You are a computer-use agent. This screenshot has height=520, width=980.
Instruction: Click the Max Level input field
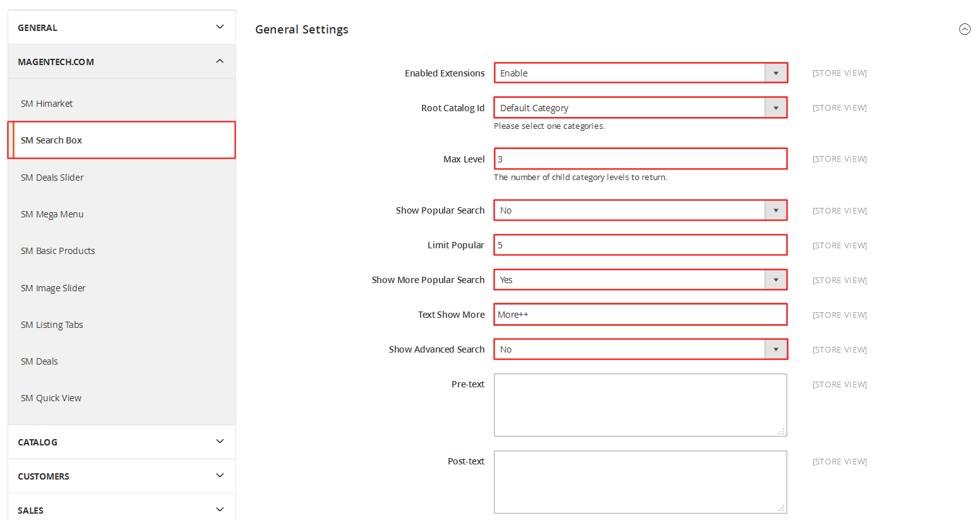pos(640,159)
